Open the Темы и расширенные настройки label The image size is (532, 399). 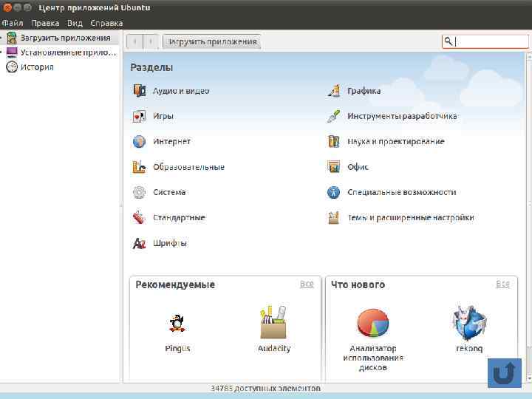tap(411, 217)
